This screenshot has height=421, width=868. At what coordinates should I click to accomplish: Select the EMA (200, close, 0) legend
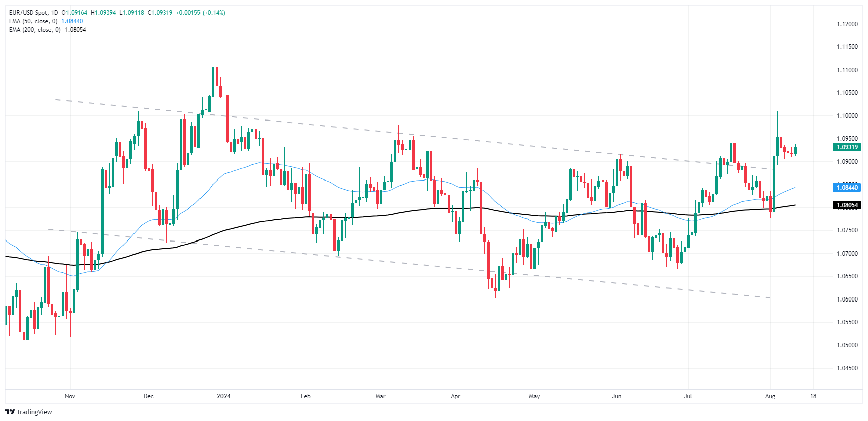(x=35, y=30)
